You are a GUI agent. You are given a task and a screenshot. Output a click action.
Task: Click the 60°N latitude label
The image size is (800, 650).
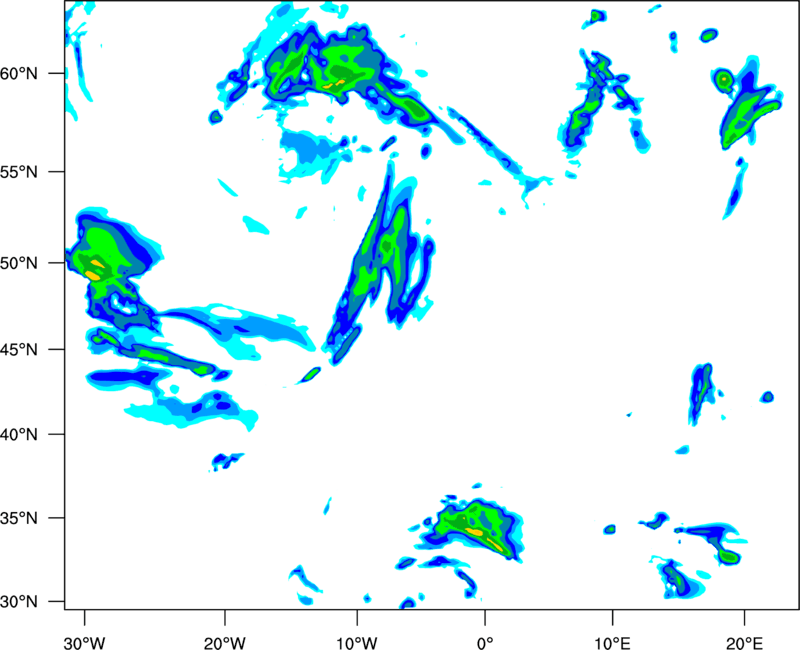[19, 73]
